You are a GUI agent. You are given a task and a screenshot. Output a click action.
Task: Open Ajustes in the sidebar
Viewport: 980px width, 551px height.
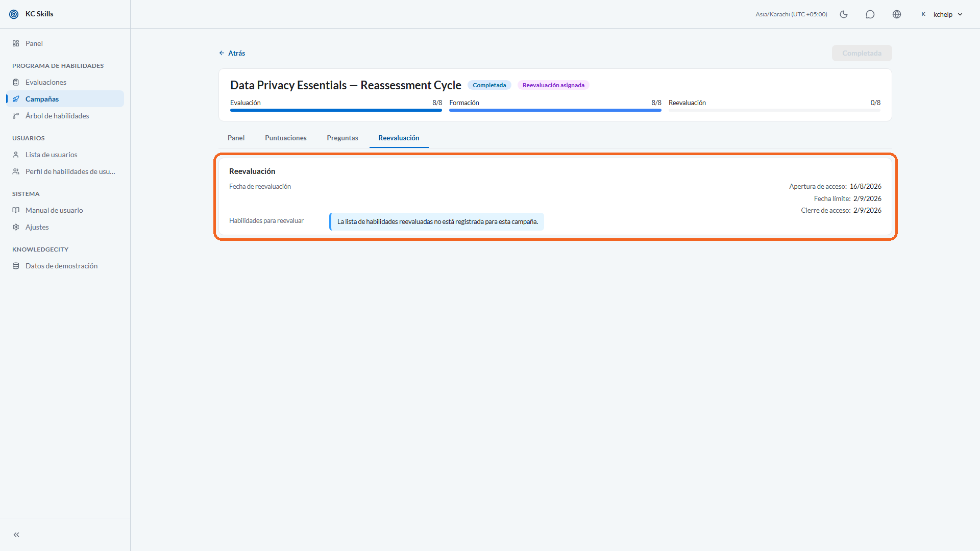pos(65,227)
